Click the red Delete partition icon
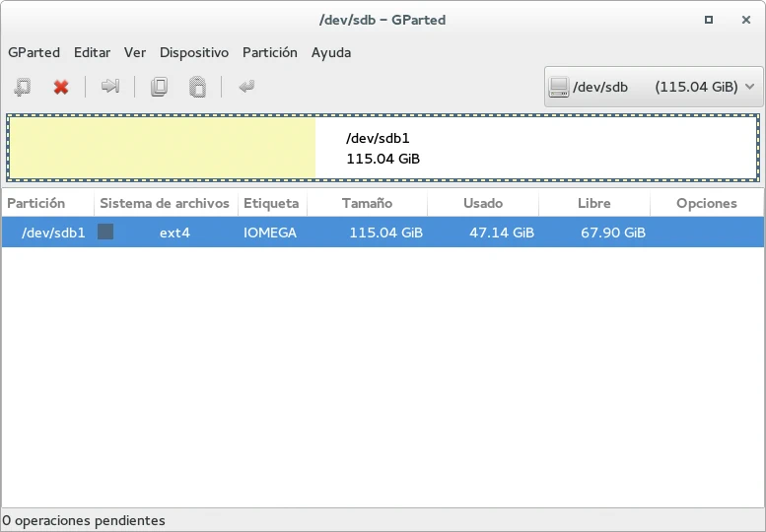 tap(61, 87)
